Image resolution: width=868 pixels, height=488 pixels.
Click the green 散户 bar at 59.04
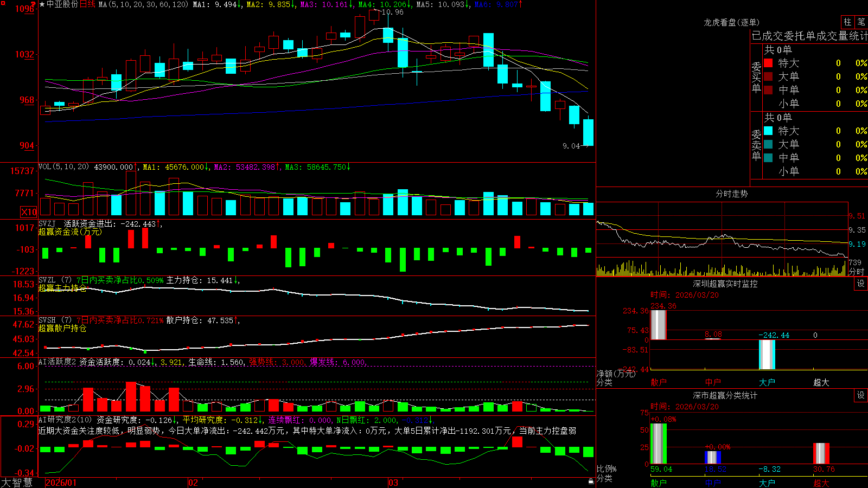pos(658,444)
